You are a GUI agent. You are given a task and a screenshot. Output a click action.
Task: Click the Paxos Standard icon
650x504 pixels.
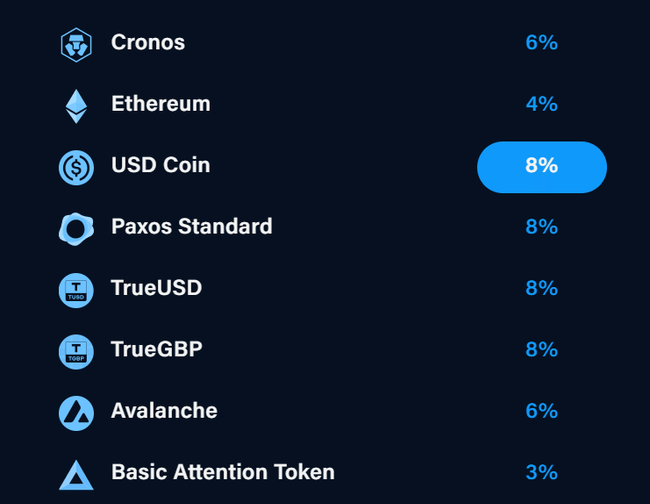pos(76,228)
